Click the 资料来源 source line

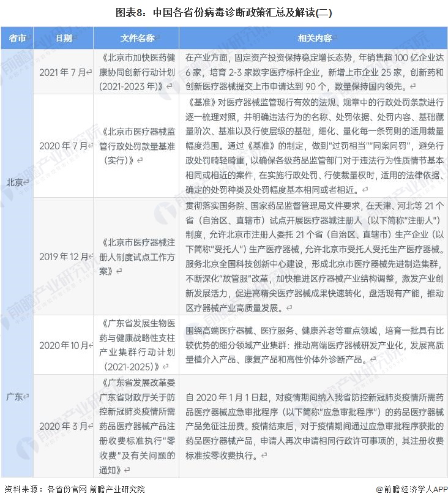pyautogui.click(x=74, y=489)
